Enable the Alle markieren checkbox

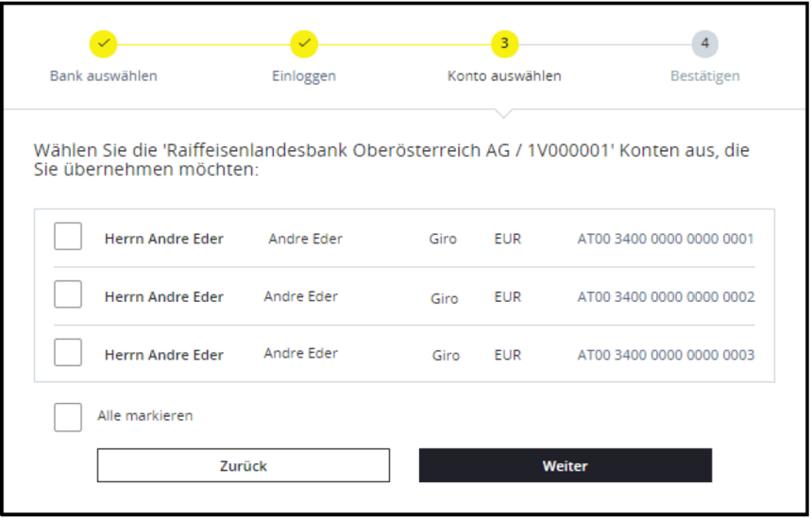tap(68, 416)
